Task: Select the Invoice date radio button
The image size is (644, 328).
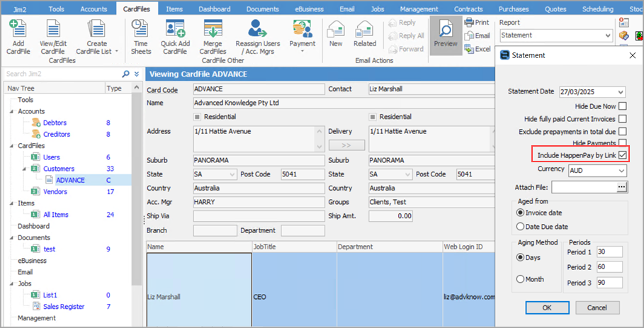Action: 520,213
